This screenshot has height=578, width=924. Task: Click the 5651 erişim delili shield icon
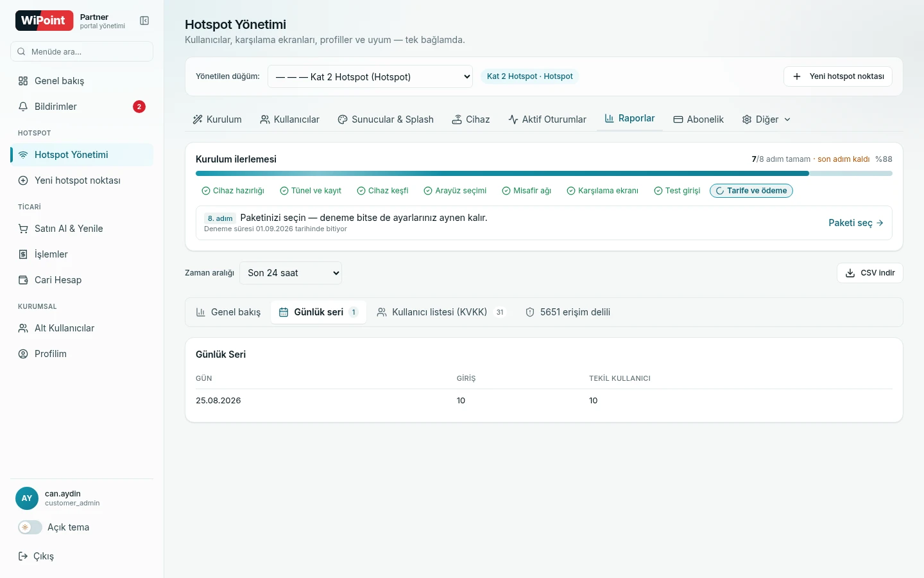click(530, 312)
